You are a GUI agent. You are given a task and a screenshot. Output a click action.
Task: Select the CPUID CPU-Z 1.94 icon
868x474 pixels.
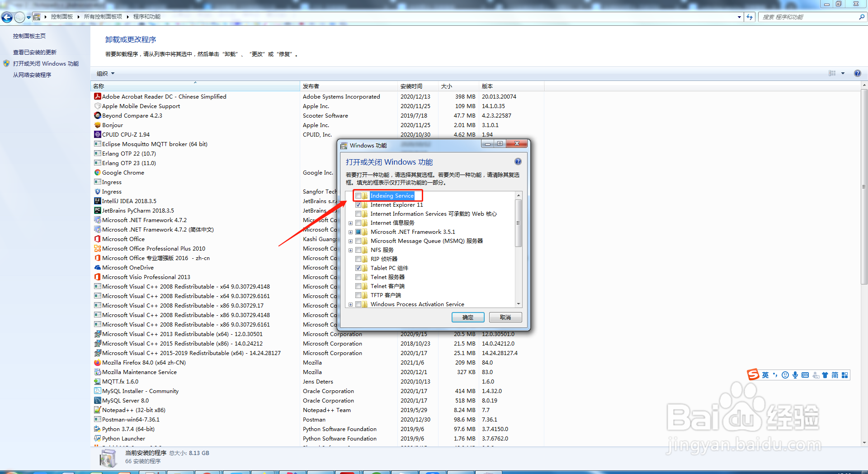click(x=97, y=134)
